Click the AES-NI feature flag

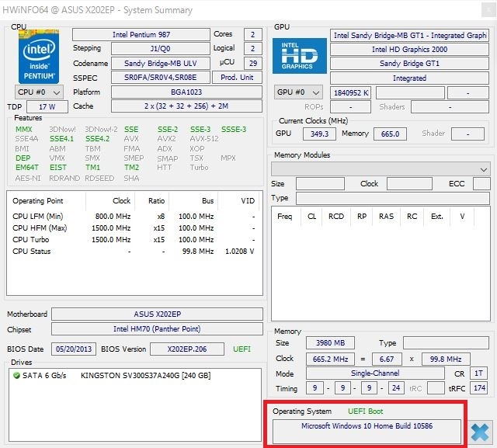pos(28,179)
